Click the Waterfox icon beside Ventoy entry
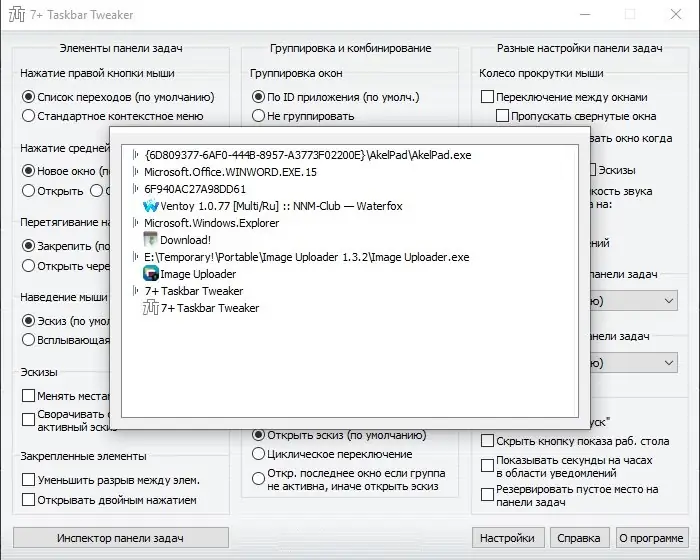 [x=151, y=206]
